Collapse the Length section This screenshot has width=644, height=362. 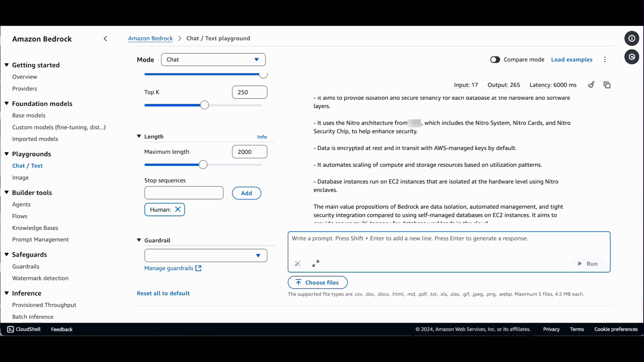(139, 136)
